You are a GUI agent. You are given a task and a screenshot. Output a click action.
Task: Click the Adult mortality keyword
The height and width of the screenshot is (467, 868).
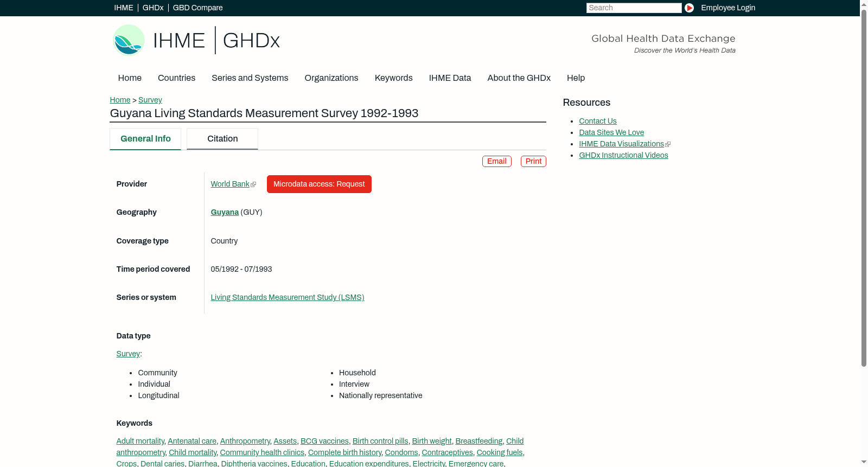141,441
